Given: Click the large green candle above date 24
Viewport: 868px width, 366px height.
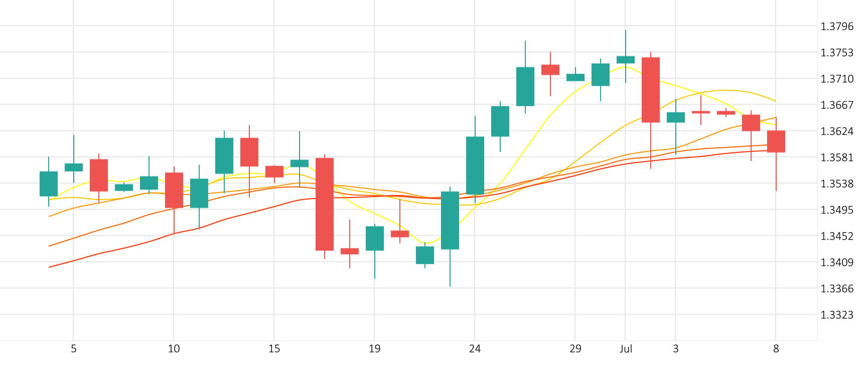Looking at the screenshot, I should [475, 165].
